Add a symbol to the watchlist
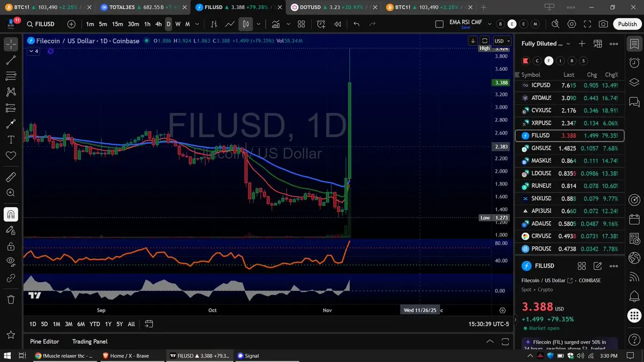The height and width of the screenshot is (362, 644). (x=582, y=43)
